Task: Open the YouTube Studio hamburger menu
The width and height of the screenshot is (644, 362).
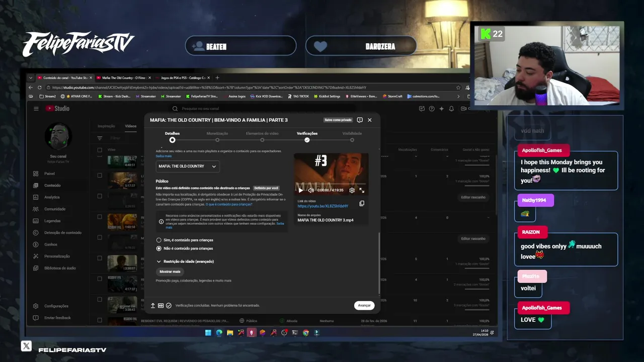Action: [36, 109]
